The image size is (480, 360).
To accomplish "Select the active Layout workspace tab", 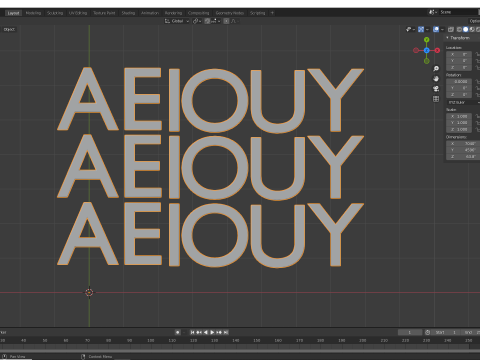I will tap(13, 13).
